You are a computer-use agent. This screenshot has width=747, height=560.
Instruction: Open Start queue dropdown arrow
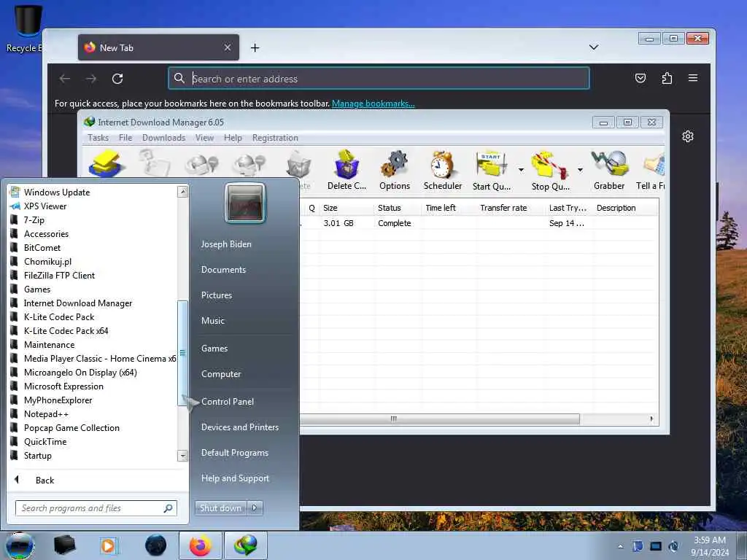pyautogui.click(x=521, y=169)
